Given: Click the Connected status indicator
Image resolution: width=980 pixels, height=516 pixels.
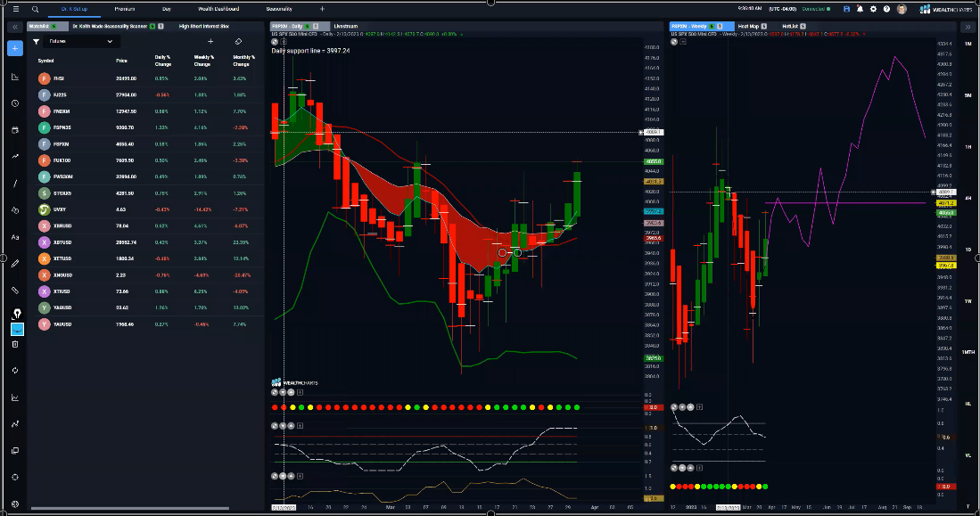Looking at the screenshot, I should [x=816, y=10].
